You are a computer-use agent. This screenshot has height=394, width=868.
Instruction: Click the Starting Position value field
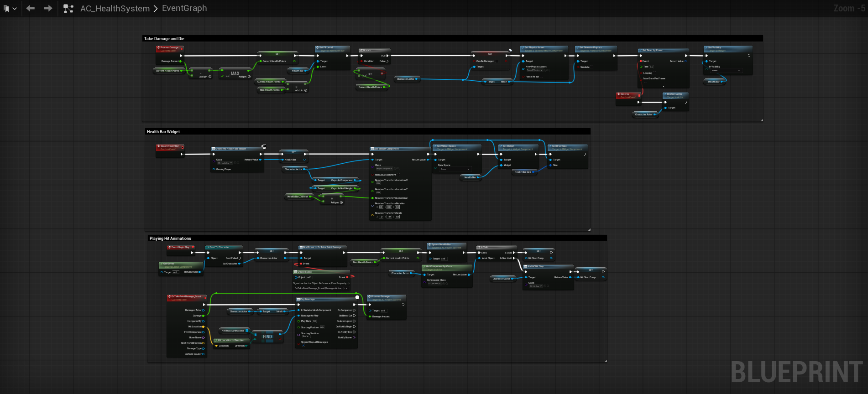pyautogui.click(x=322, y=327)
